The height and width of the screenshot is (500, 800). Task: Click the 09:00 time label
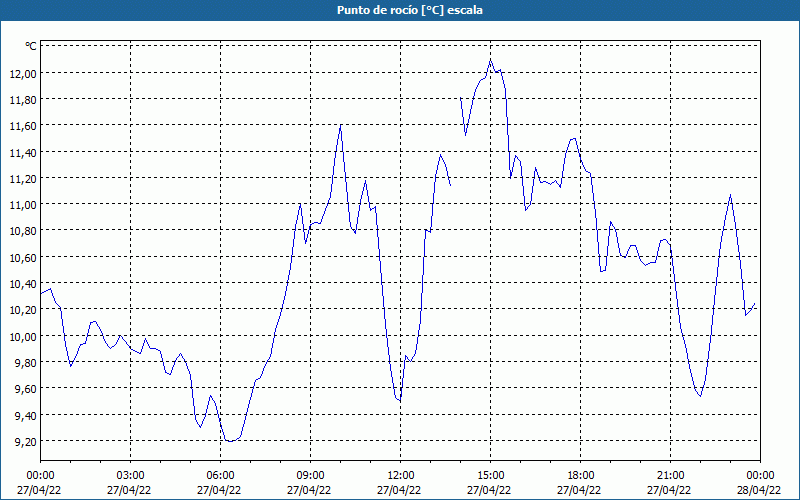311,476
